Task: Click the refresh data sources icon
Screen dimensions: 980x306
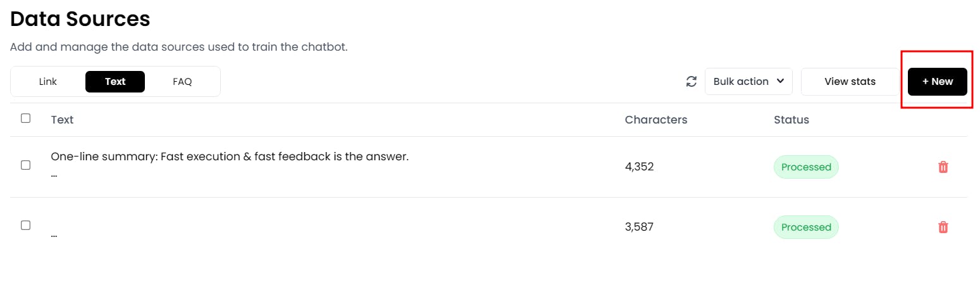Action: 692,82
